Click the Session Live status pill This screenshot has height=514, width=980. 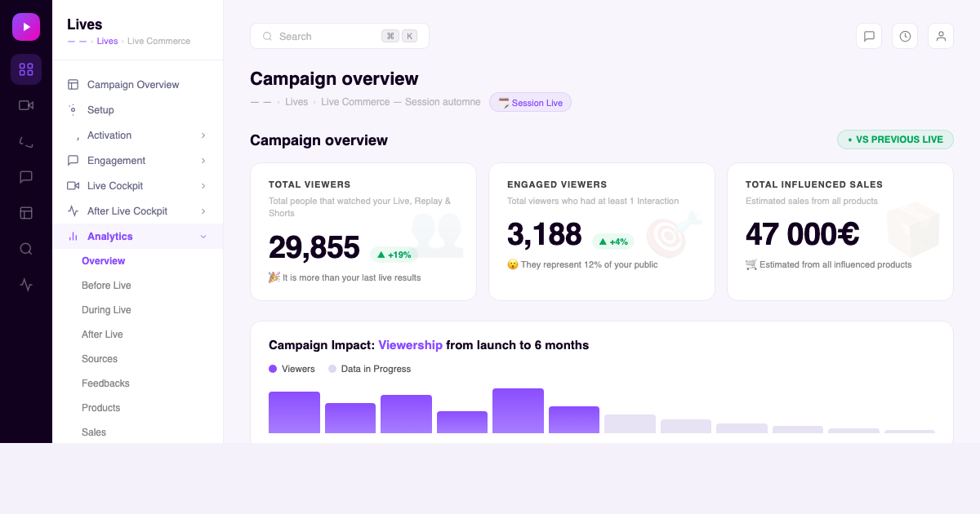pos(530,102)
